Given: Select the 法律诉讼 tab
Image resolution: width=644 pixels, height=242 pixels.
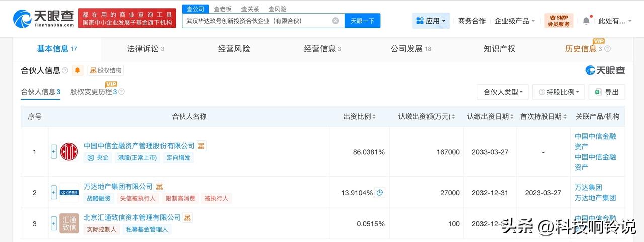Looking at the screenshot, I should pyautogui.click(x=145, y=49).
